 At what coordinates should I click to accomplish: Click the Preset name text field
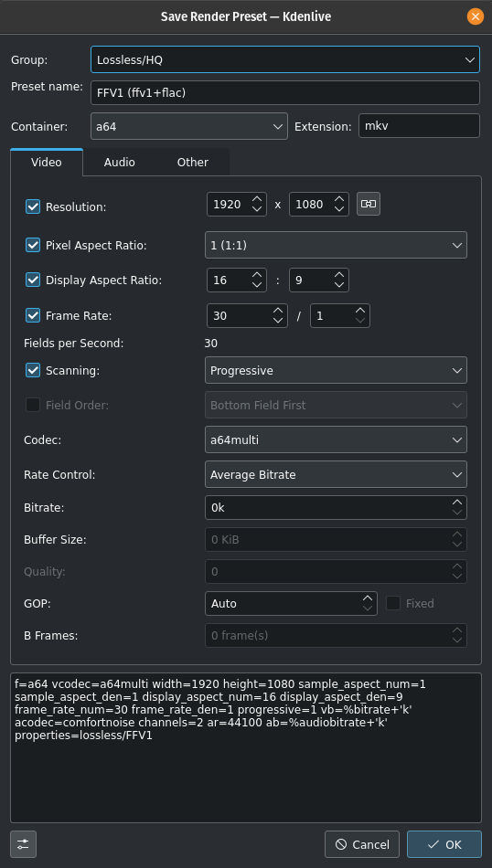(x=285, y=93)
